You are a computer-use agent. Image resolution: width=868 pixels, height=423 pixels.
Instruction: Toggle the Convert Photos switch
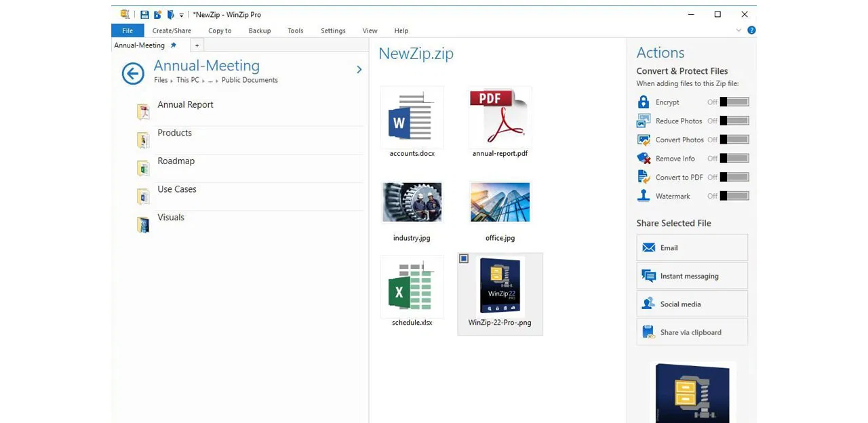click(x=734, y=140)
